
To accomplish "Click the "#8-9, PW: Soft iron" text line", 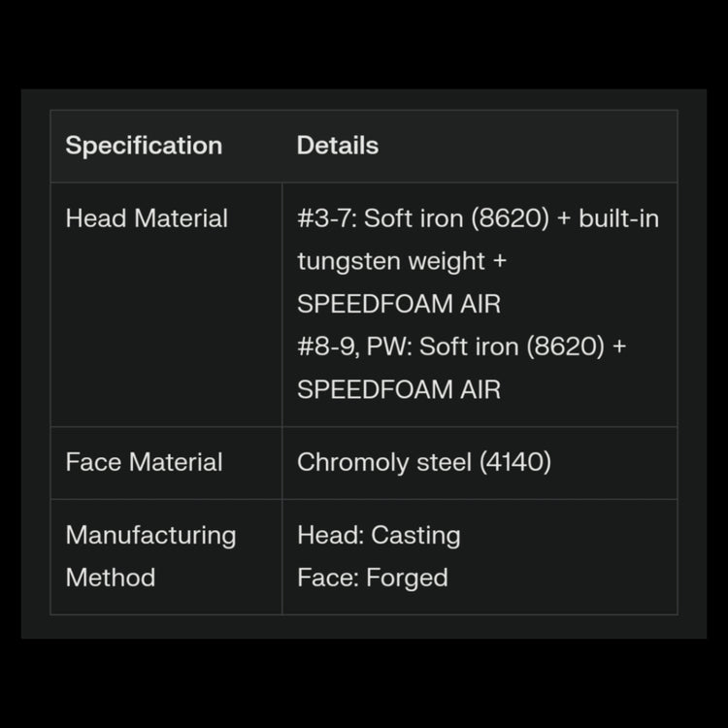I will tap(409, 347).
